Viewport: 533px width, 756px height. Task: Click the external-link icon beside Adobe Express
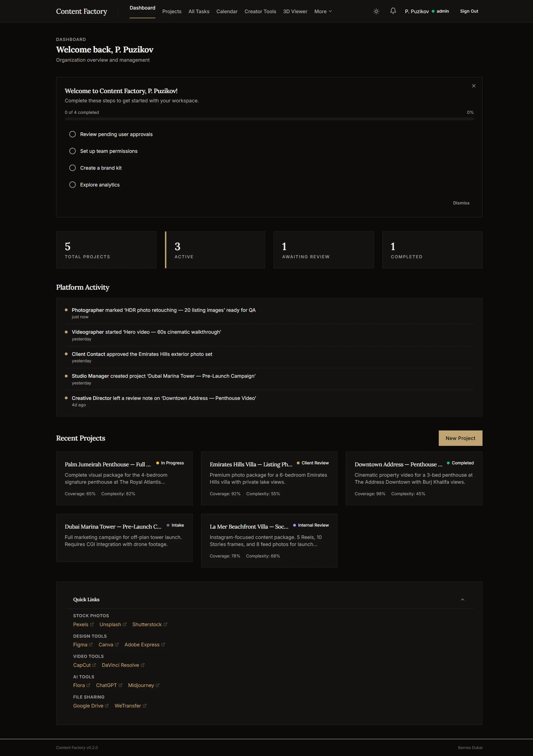[163, 644]
